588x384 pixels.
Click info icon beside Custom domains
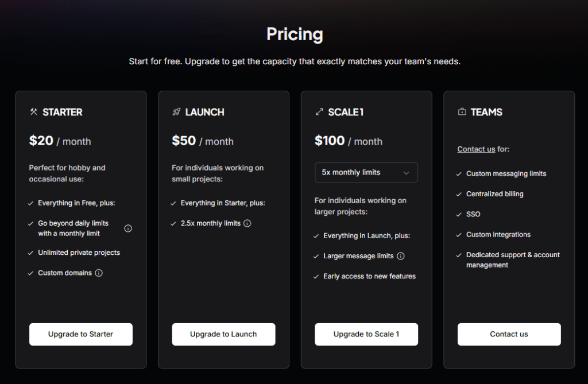pos(99,273)
